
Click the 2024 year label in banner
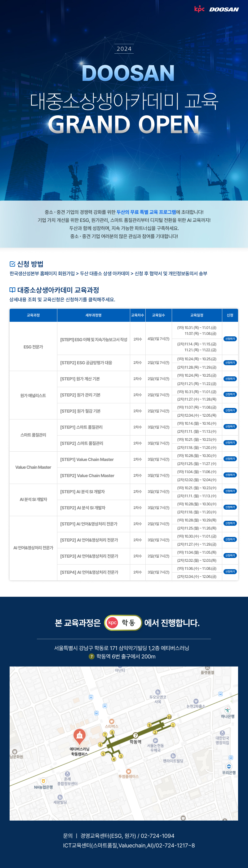(x=124, y=49)
